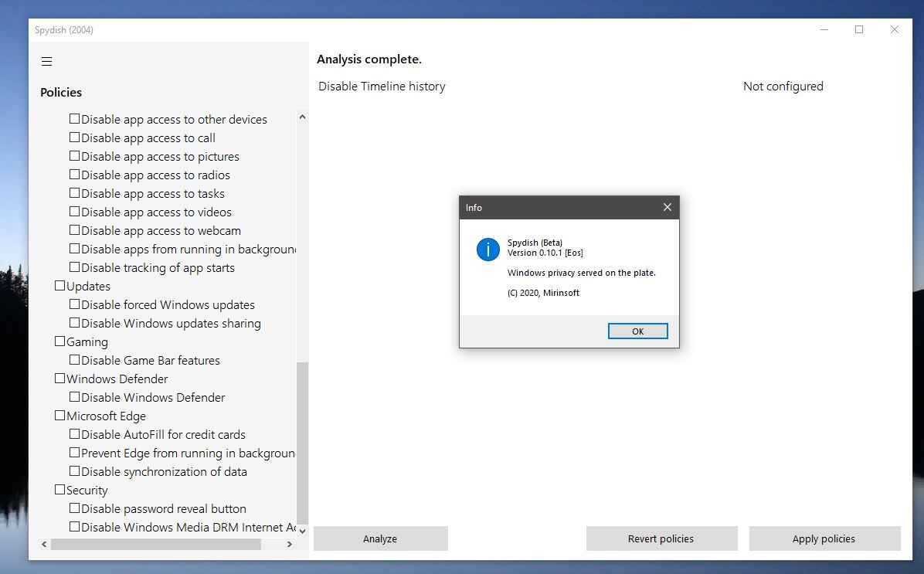Check Disable Windows Media DRM Internet Access
Screen dimensions: 924x574
[74, 526]
